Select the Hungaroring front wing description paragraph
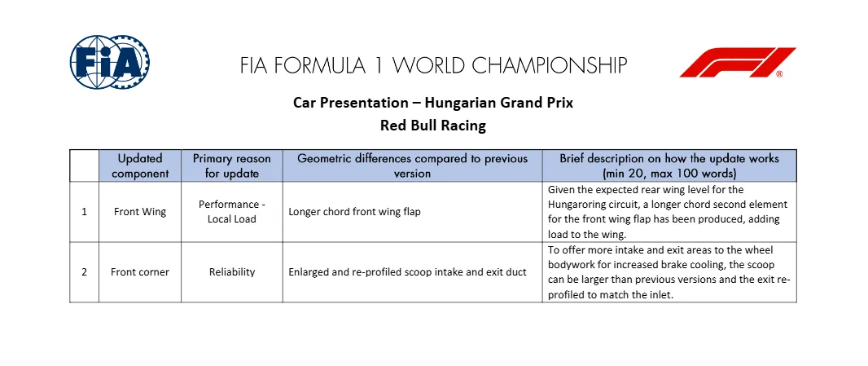 click(669, 212)
